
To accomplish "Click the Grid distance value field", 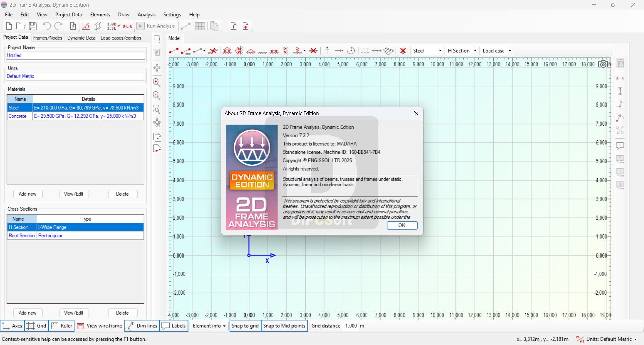I will [x=351, y=326].
